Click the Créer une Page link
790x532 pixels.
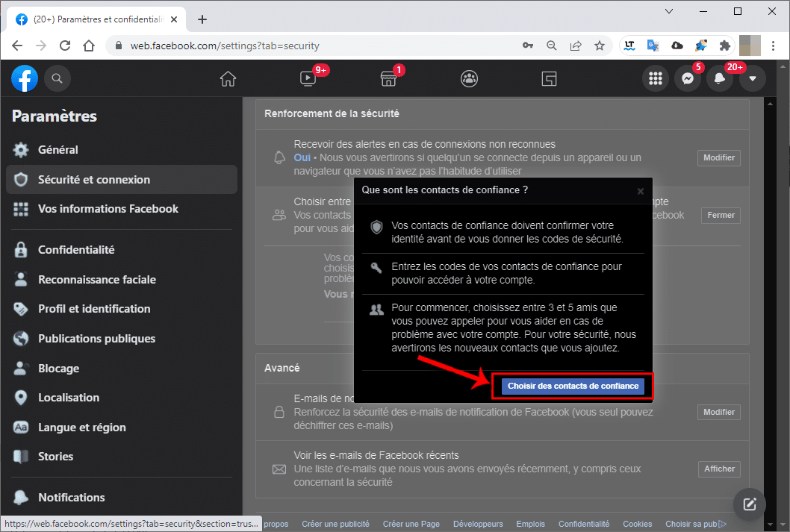click(x=411, y=524)
